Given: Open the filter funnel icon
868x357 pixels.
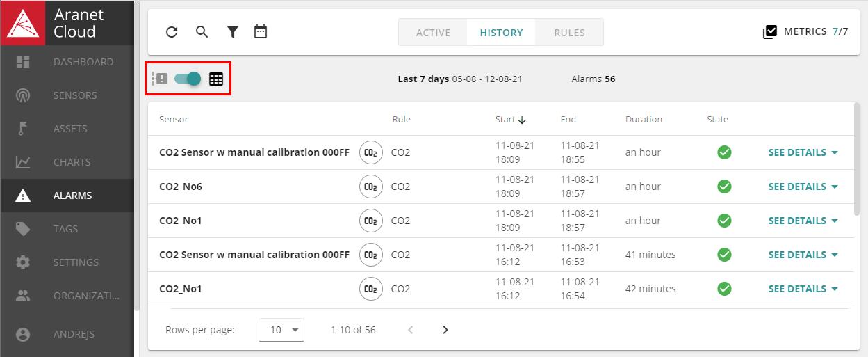Looking at the screenshot, I should [x=233, y=32].
